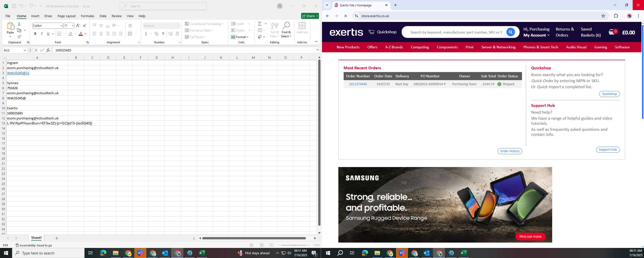
Task: Click the Exertis search magnifier button
Action: pos(510,32)
